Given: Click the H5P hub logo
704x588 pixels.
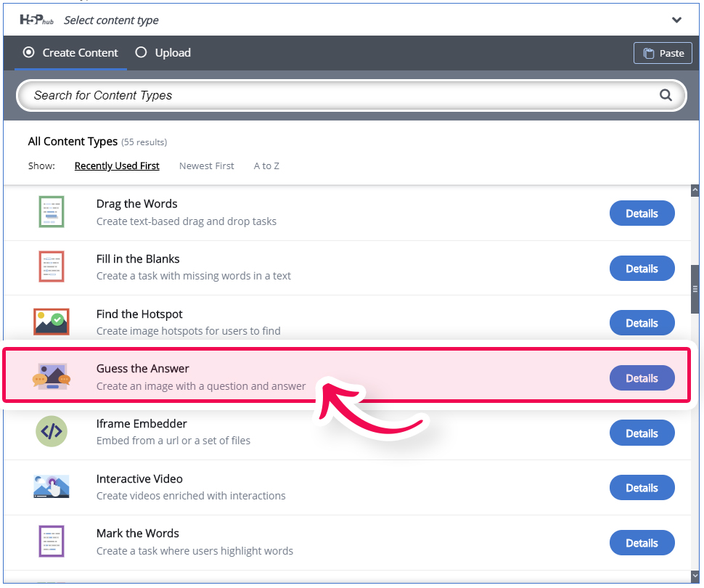Looking at the screenshot, I should click(36, 20).
